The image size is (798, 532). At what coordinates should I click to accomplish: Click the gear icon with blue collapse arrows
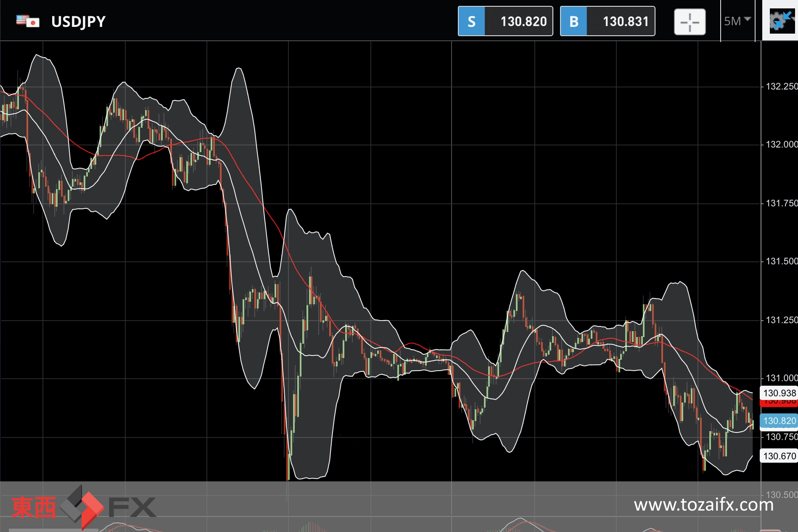coord(781,21)
